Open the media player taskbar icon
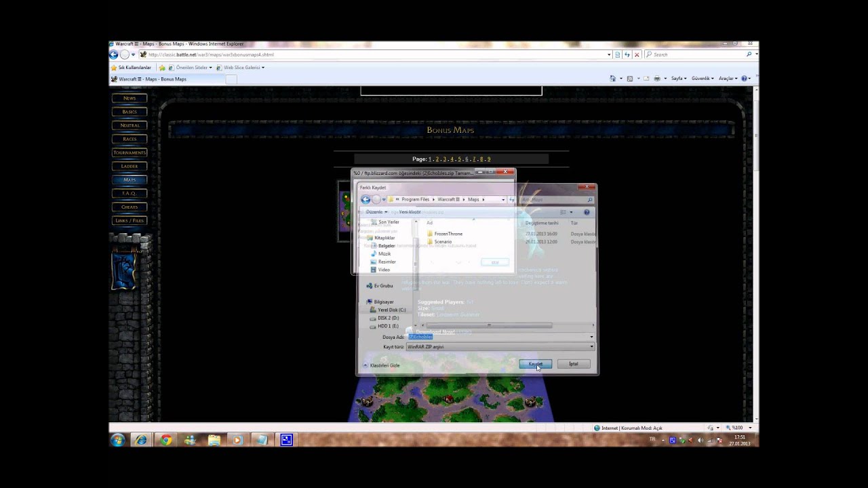Screen dimensions: 868x488 [x=237, y=440]
